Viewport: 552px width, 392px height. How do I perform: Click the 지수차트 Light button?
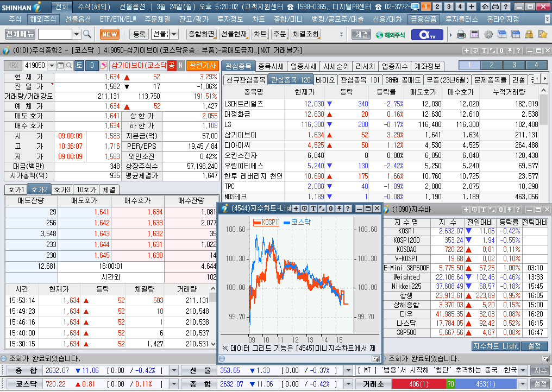click(x=495, y=346)
